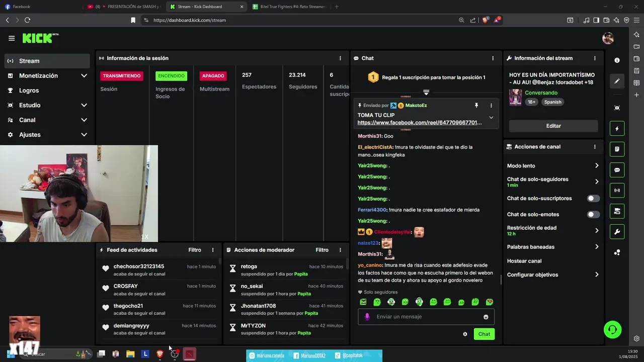
Task: Close the Kick Dashboard browser tab
Action: [x=242, y=7]
